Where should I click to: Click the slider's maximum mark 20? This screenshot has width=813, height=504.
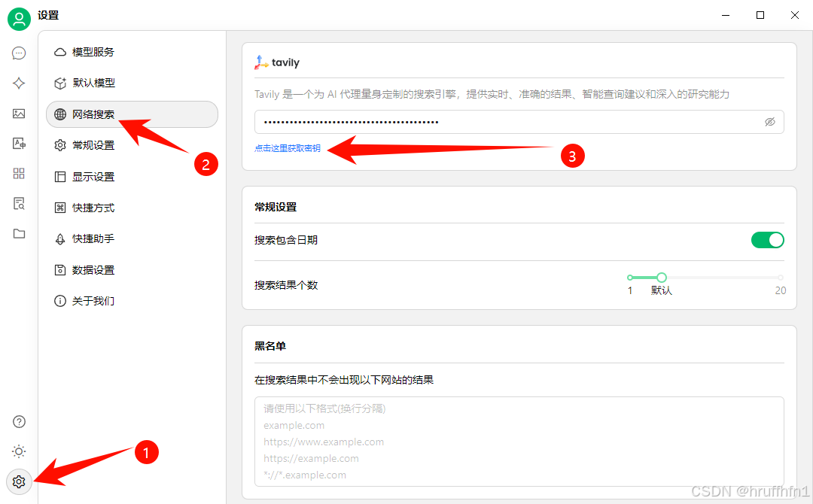(x=781, y=290)
